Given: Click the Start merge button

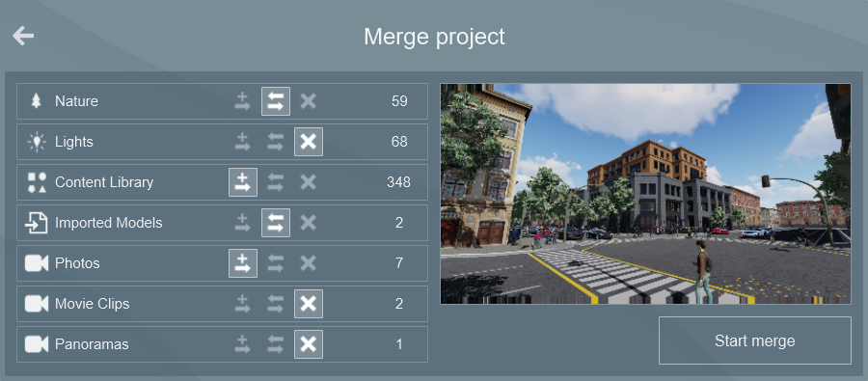Looking at the screenshot, I should (x=754, y=340).
